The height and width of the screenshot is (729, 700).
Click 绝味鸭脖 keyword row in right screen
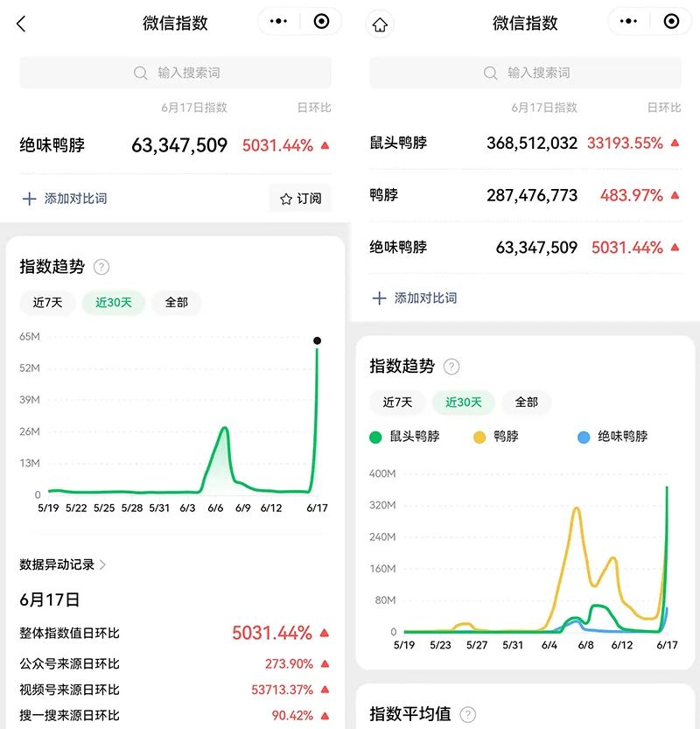point(525,248)
